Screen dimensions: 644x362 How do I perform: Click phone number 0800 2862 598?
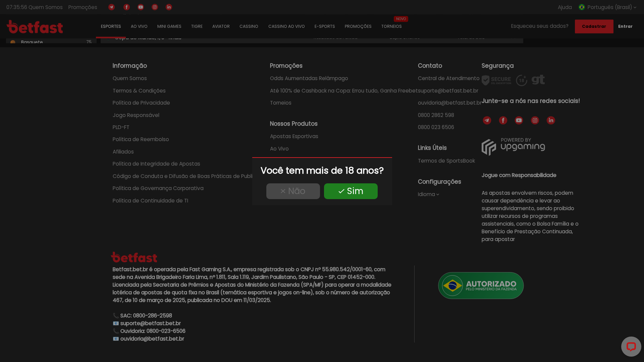(x=436, y=115)
